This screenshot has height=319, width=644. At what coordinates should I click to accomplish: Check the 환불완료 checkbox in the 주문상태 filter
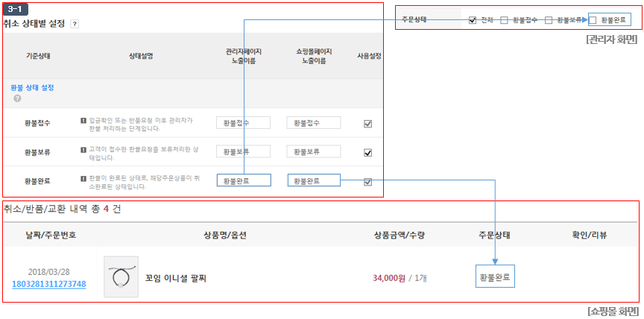593,19
